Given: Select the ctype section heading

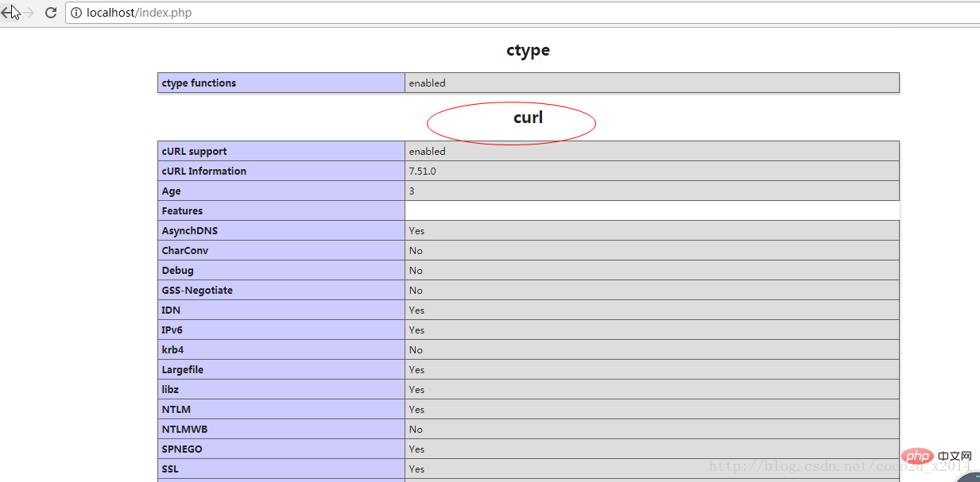Looking at the screenshot, I should point(528,50).
